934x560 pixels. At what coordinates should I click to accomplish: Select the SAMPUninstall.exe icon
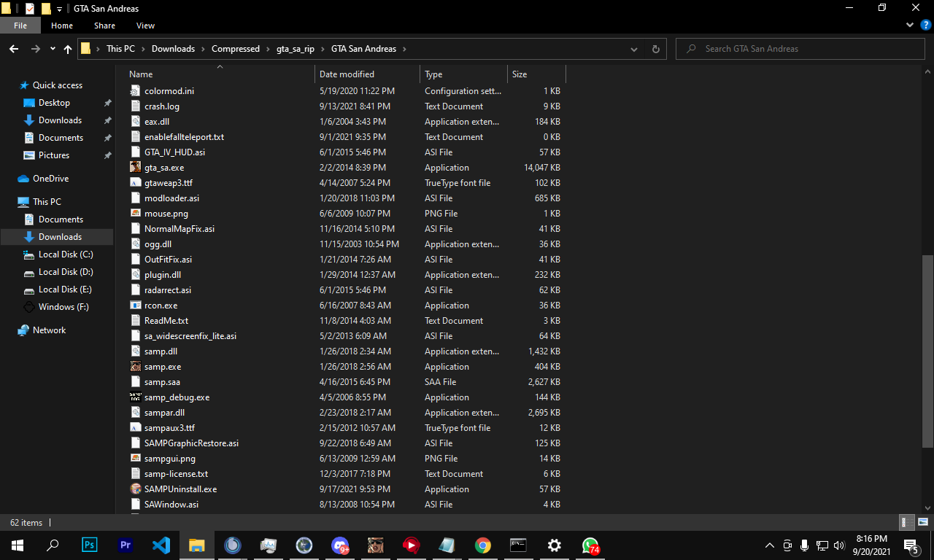(x=136, y=489)
